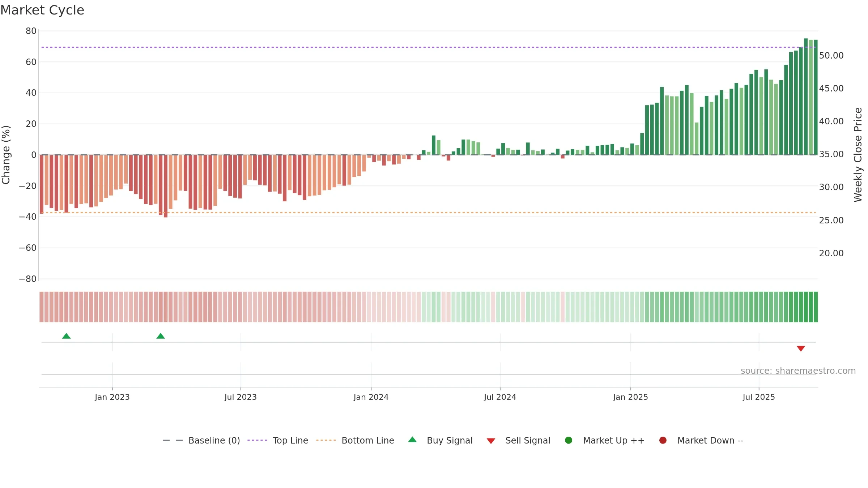Click the source: sharemaestro.com text

coord(798,371)
